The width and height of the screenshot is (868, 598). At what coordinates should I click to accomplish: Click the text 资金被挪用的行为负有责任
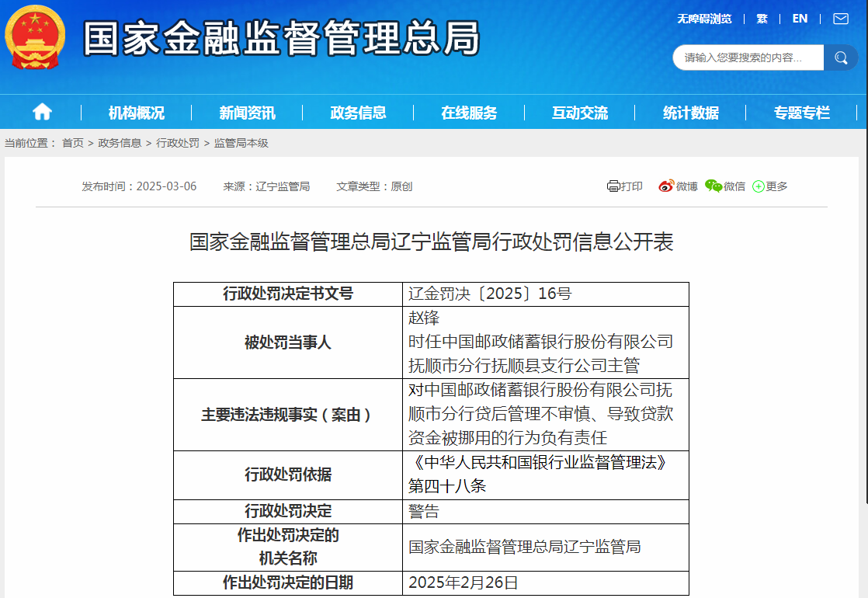point(508,438)
